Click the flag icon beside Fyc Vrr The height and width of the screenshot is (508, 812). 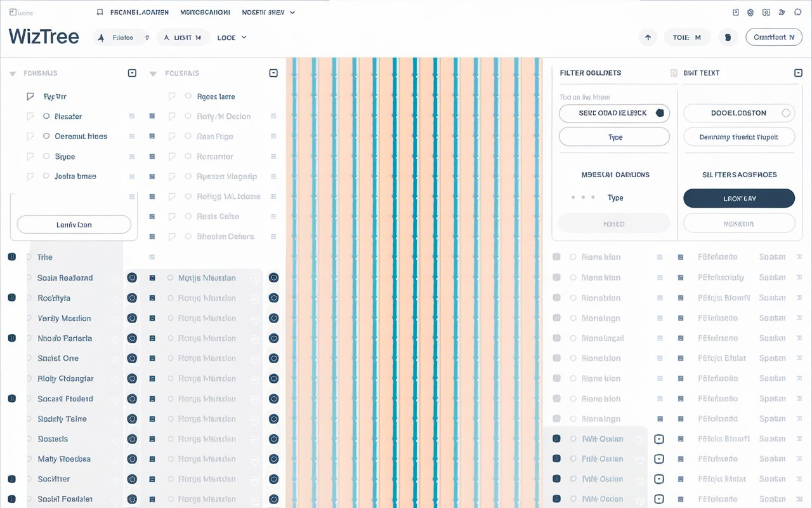(x=30, y=97)
